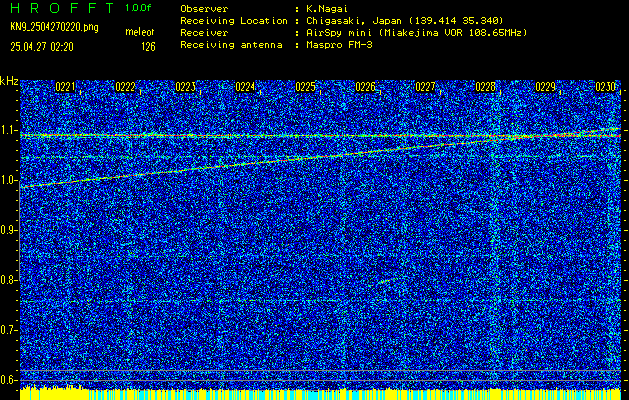The height and width of the screenshot is (400, 629).
Task: Click the 1.0 kHz axis label
Action: [8, 180]
